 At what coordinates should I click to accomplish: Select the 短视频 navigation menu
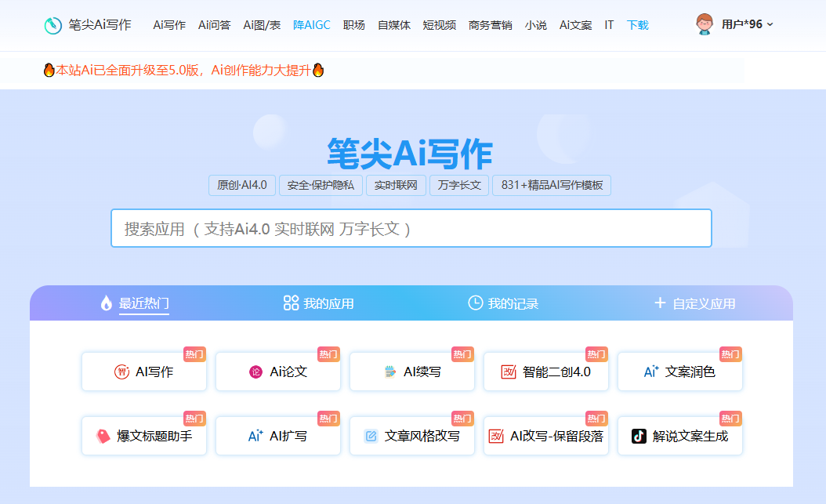[440, 24]
